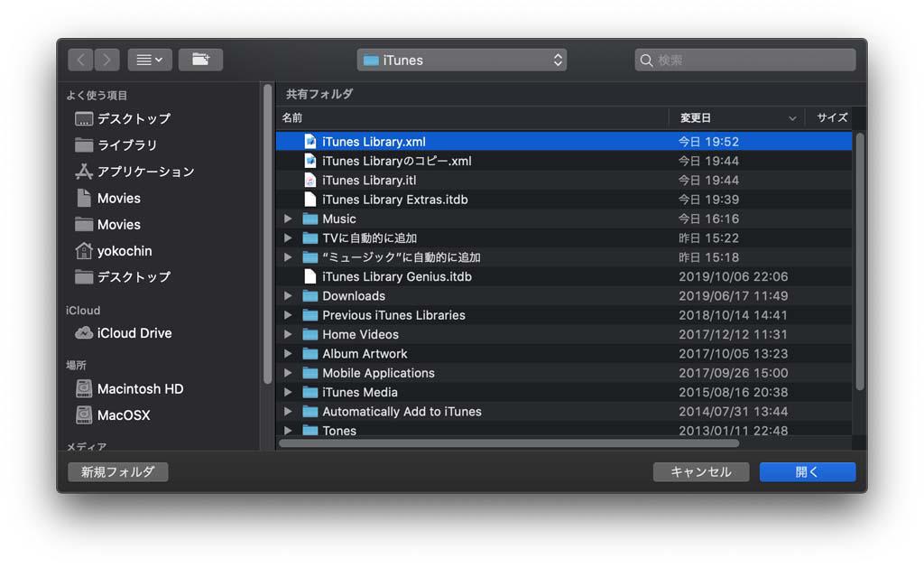Select the iTunes Media folder icon
924x568 pixels.
(x=310, y=392)
